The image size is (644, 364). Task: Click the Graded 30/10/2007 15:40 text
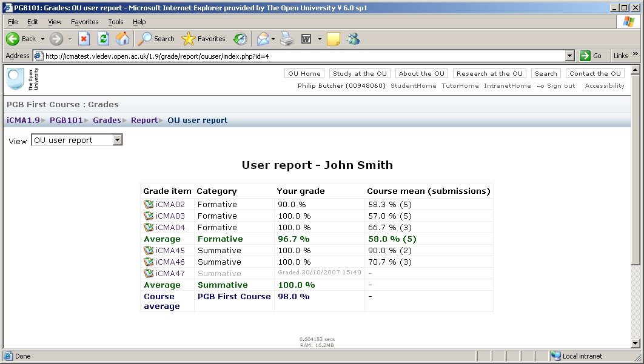(320, 272)
